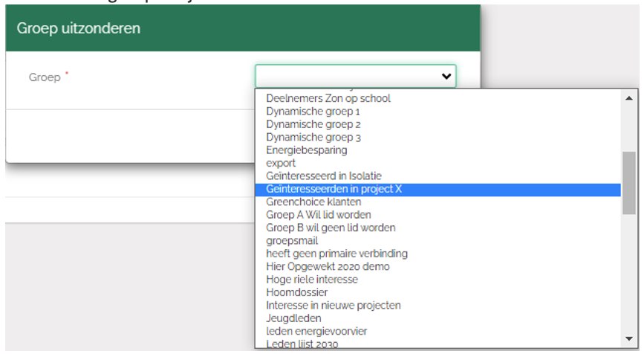The height and width of the screenshot is (354, 644).
Task: Click the scrollbar up arrow
Action: 629,98
